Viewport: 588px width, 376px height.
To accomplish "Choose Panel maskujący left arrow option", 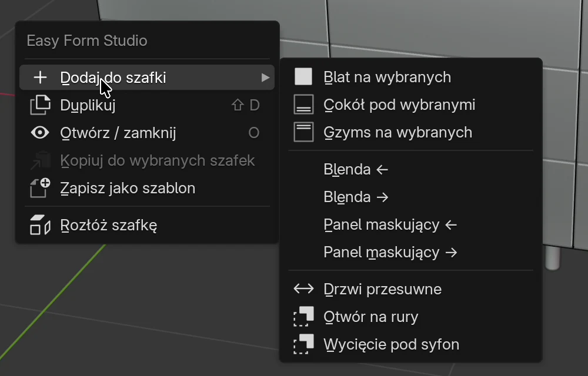I will click(411, 224).
